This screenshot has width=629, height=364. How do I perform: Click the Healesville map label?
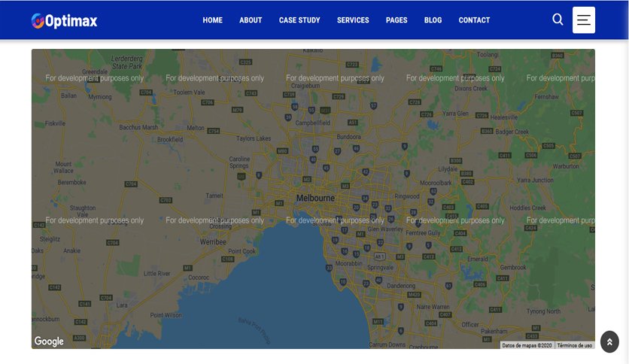pyautogui.click(x=504, y=117)
